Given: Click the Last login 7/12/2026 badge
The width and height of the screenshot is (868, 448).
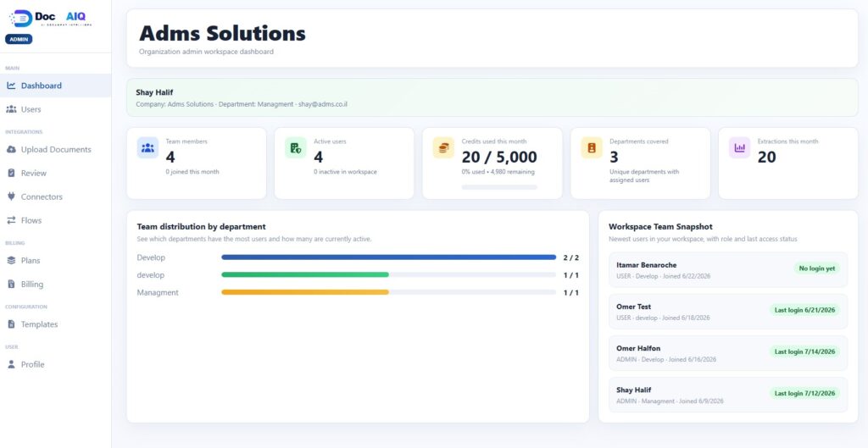Looking at the screenshot, I should point(804,393).
